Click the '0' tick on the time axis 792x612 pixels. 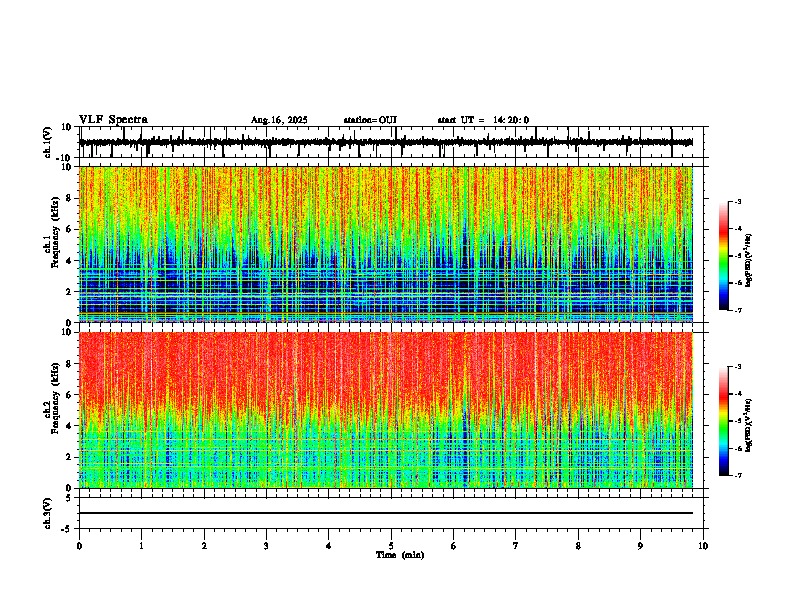(x=79, y=546)
